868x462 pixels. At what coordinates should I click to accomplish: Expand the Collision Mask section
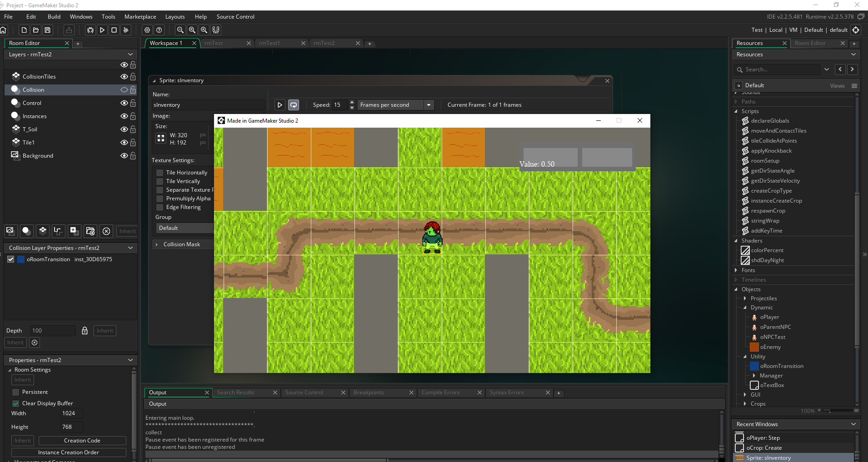point(157,244)
